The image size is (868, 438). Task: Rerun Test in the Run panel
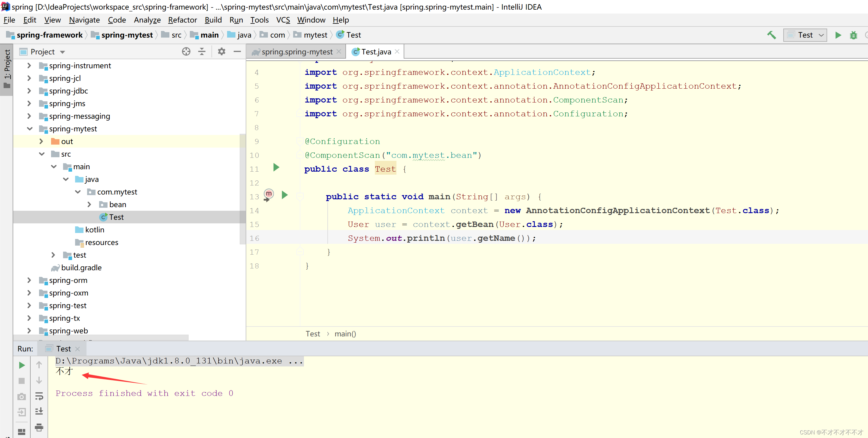pyautogui.click(x=22, y=365)
